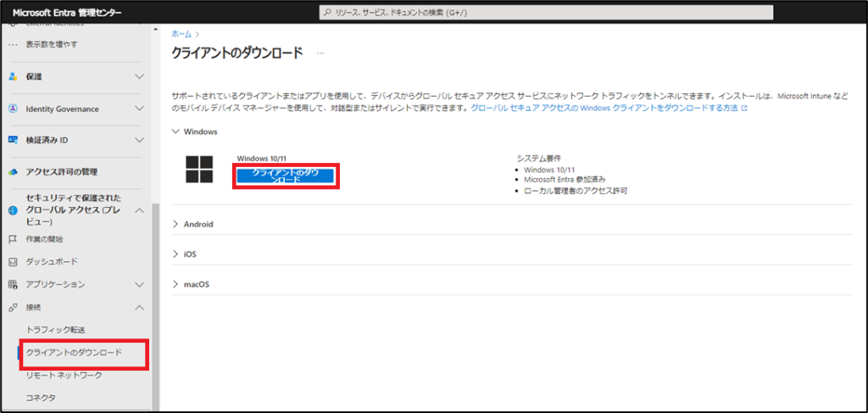
Task: Expand the 保護 section chevron
Action: [x=140, y=76]
